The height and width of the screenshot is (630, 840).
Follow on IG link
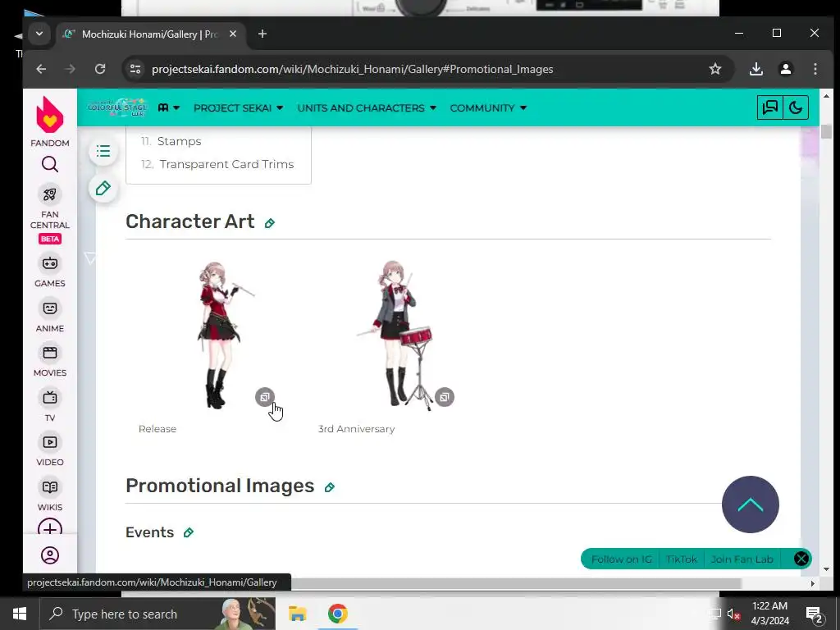622,559
